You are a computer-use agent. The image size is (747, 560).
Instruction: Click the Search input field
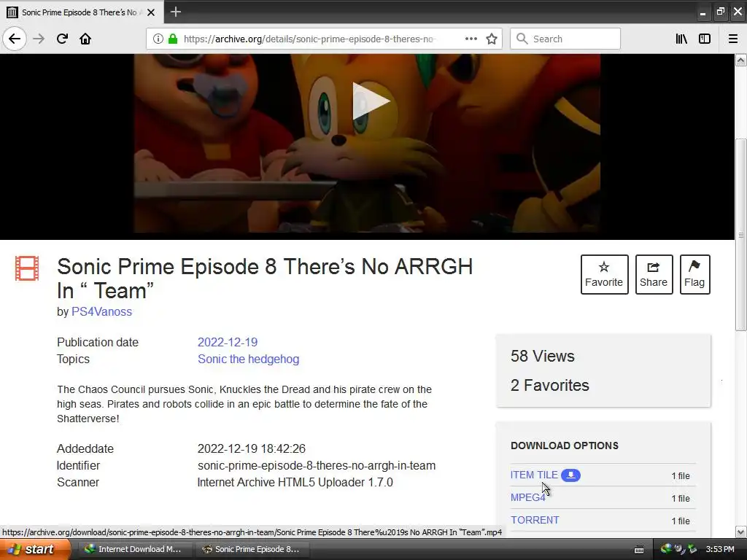point(565,39)
